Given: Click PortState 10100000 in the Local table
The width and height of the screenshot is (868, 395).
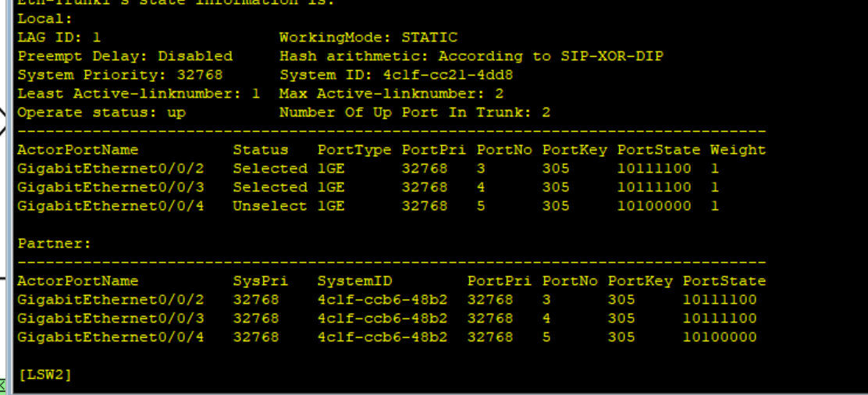Looking at the screenshot, I should 654,206.
